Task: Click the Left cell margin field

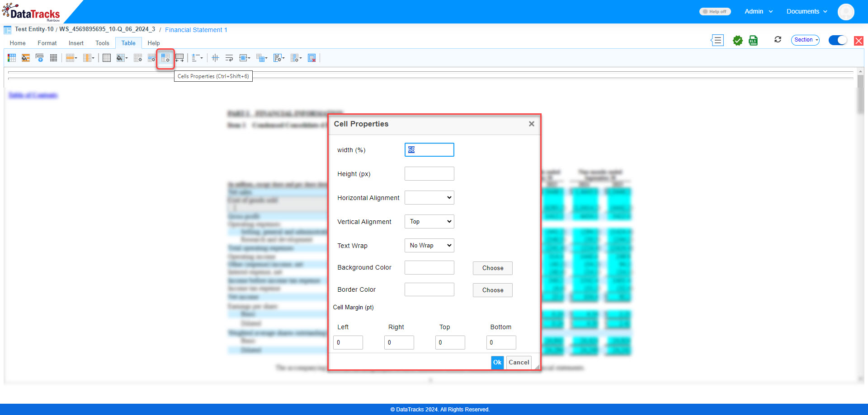Action: (348, 343)
